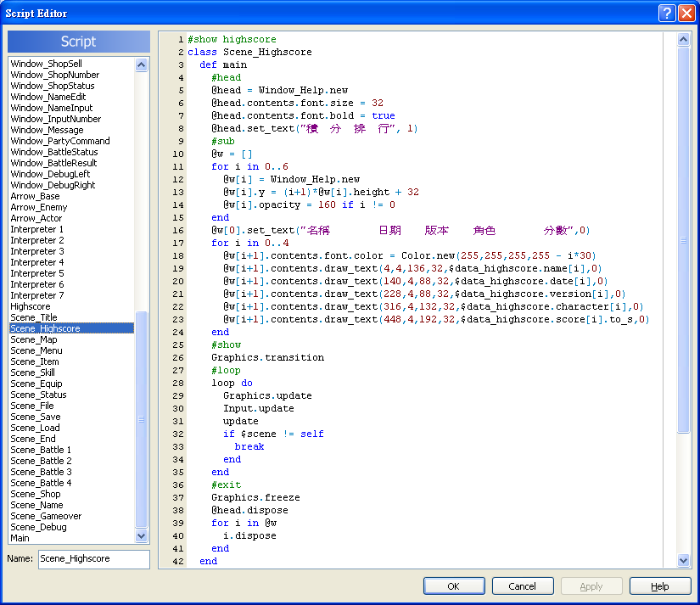Image resolution: width=700 pixels, height=605 pixels.
Task: Click the Name text field
Action: pyautogui.click(x=93, y=559)
